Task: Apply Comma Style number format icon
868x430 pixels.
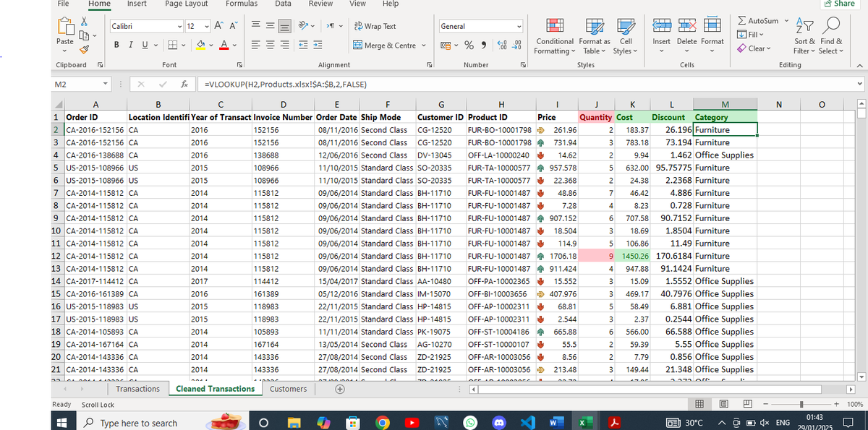Action: (482, 46)
